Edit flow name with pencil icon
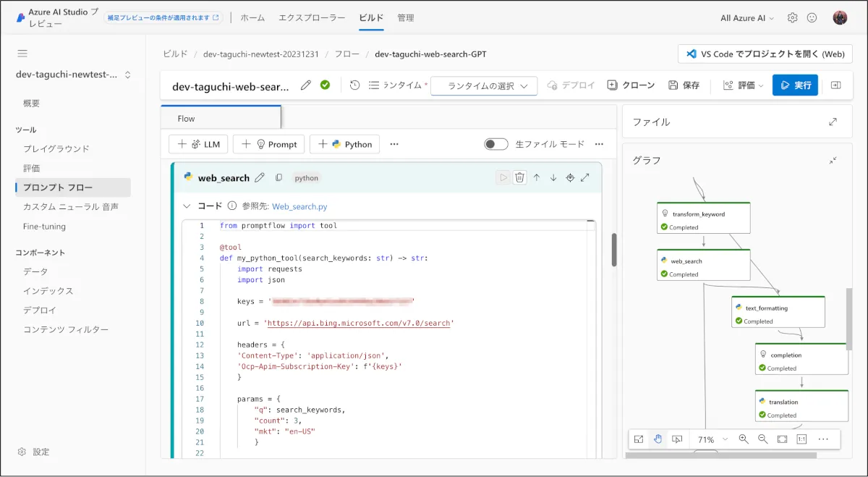The height and width of the screenshot is (477, 868). 306,85
